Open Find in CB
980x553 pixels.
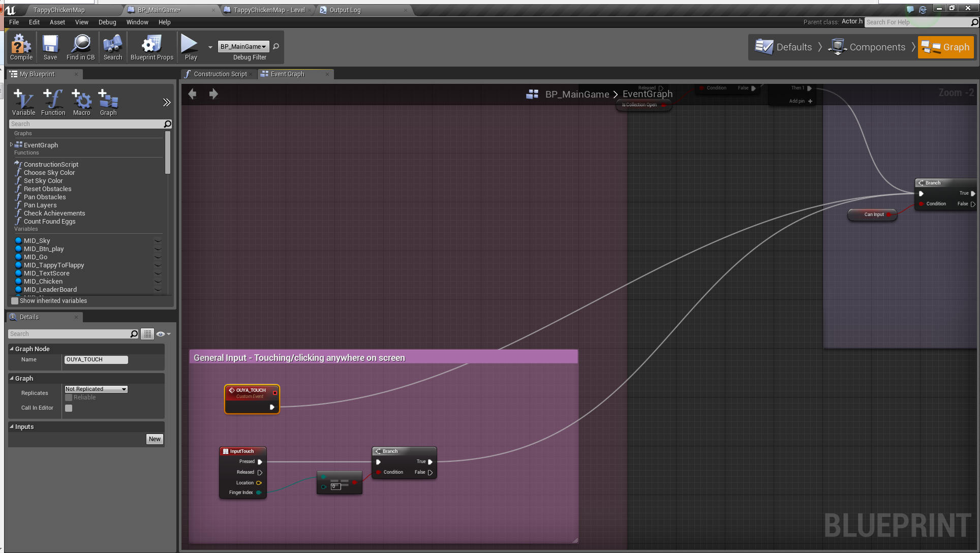coord(80,45)
